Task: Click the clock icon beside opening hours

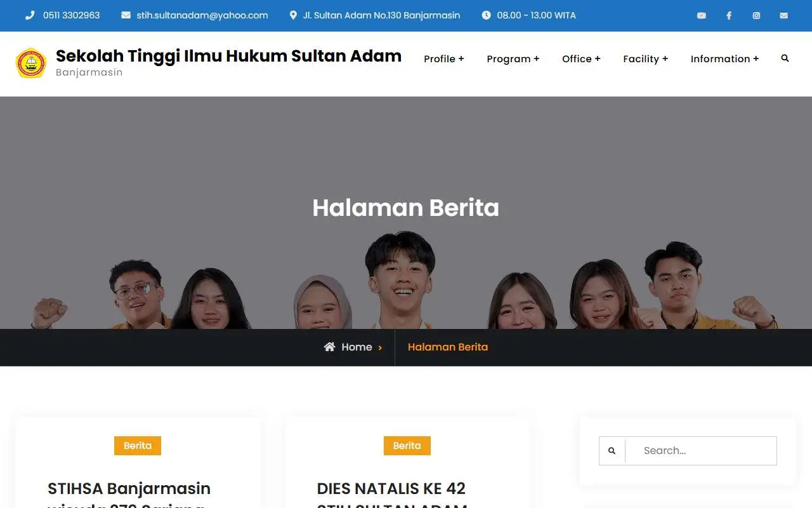Action: coord(486,15)
